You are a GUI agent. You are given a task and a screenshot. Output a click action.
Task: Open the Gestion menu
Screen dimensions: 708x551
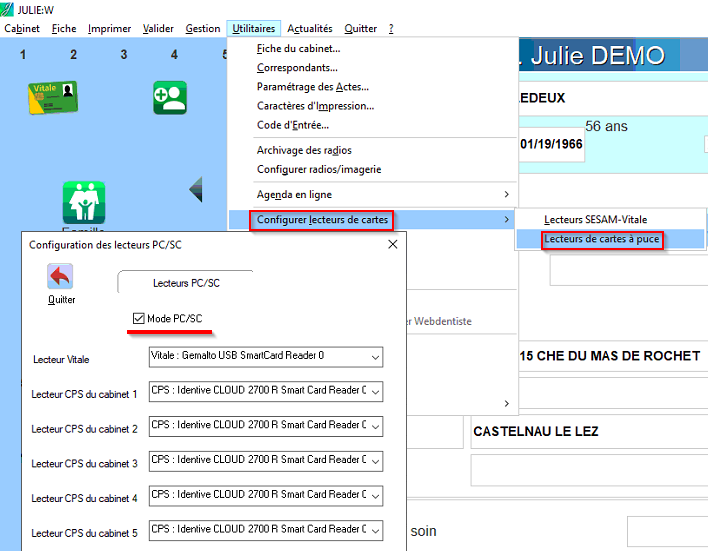point(203,28)
